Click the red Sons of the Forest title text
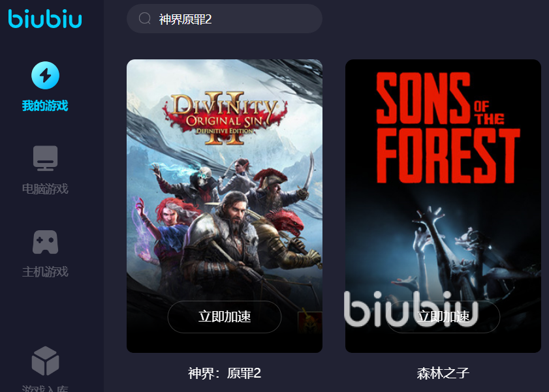Screen dimensions: 549x392 (x=448, y=128)
